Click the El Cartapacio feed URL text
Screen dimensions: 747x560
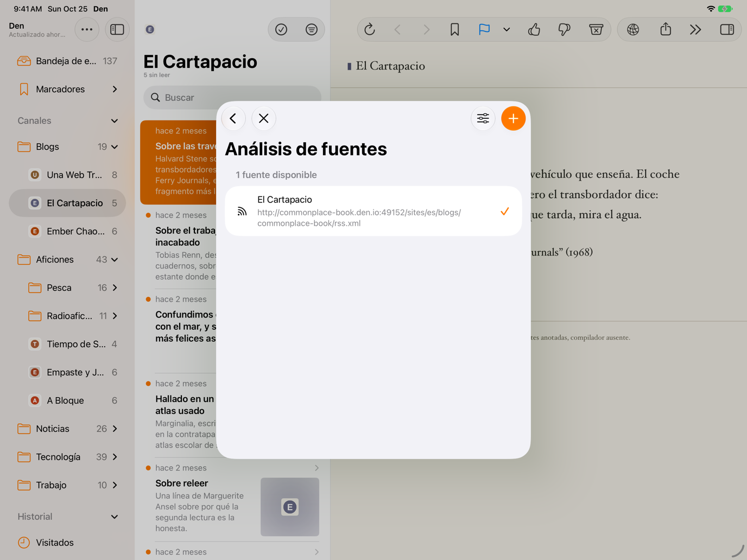click(x=359, y=218)
